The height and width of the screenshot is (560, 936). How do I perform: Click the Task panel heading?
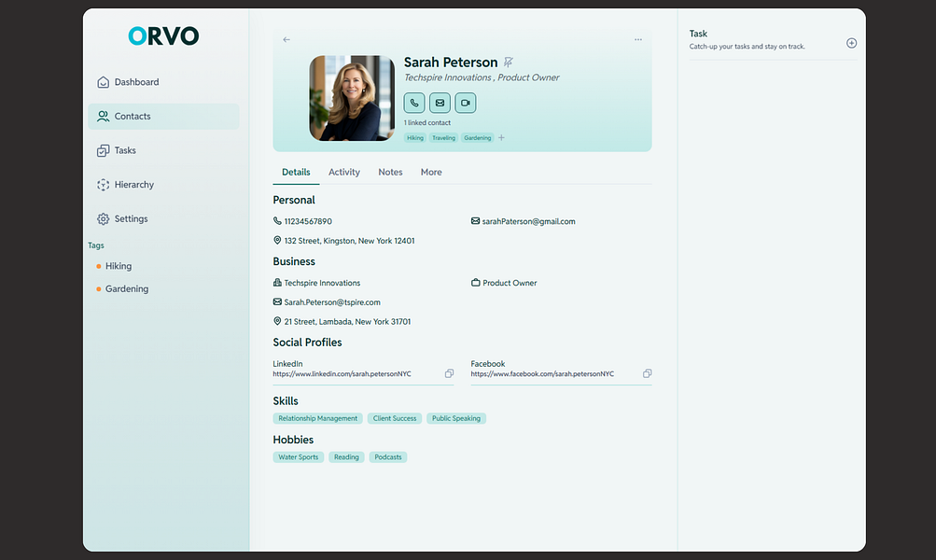click(x=698, y=34)
